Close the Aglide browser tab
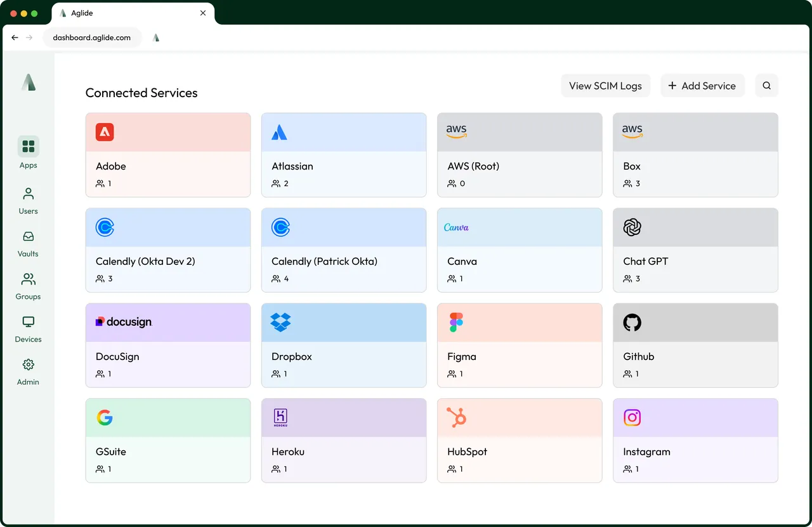Screen dimensions: 812x527 coord(203,13)
